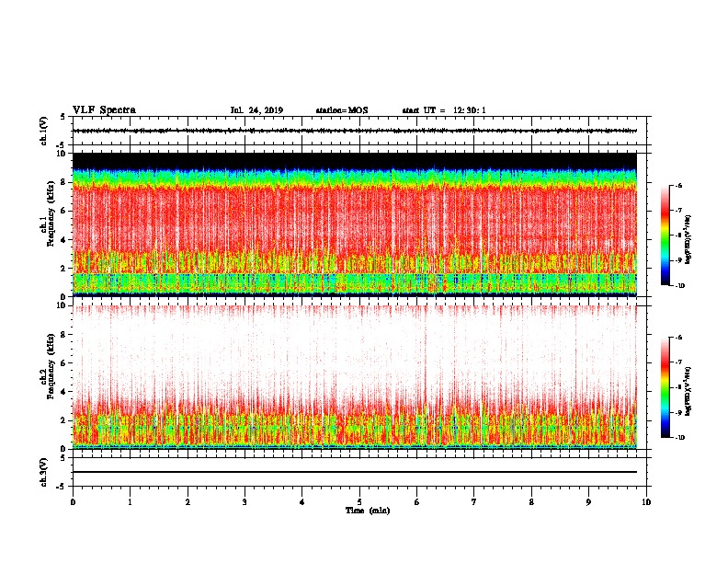Click the time axis tick label "10"
The image size is (728, 563).
646,502
